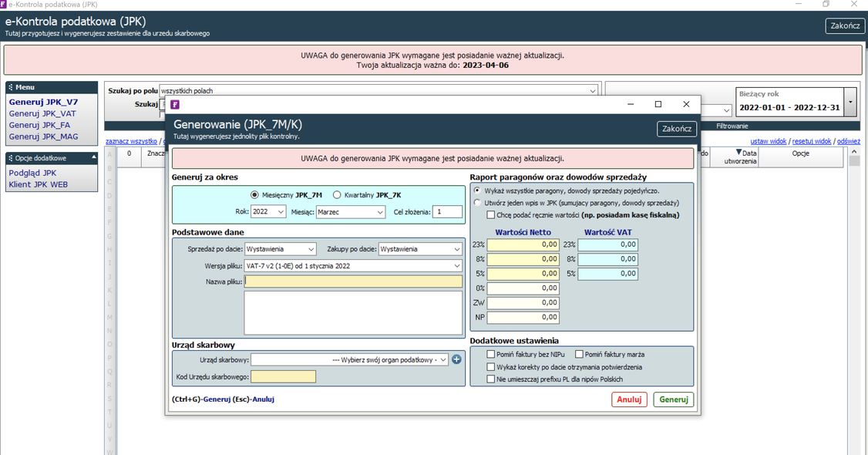The image size is (868, 455).
Task: Click the dialog's app logo icon
Action: tap(175, 104)
